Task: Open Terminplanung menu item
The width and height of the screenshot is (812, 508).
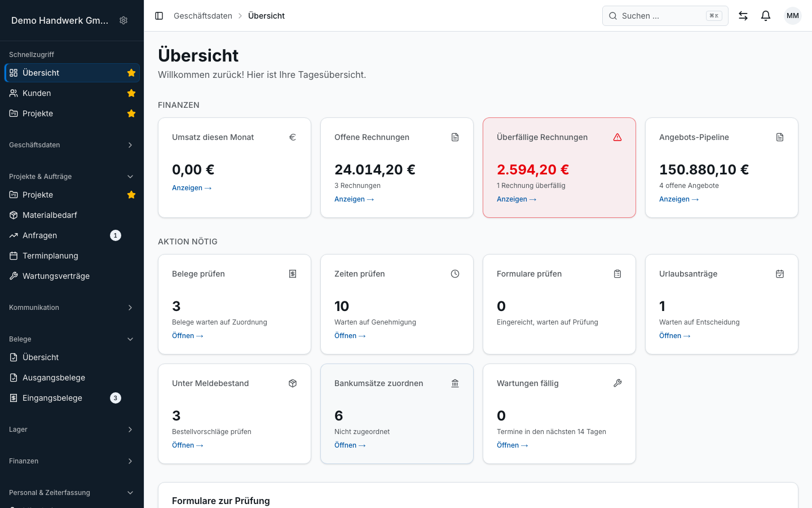Action: 72,256
